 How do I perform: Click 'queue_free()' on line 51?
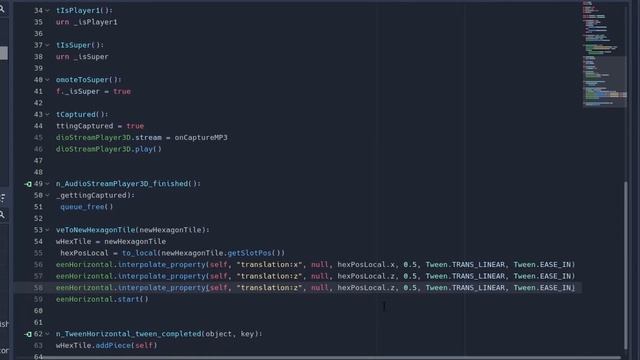click(87, 207)
